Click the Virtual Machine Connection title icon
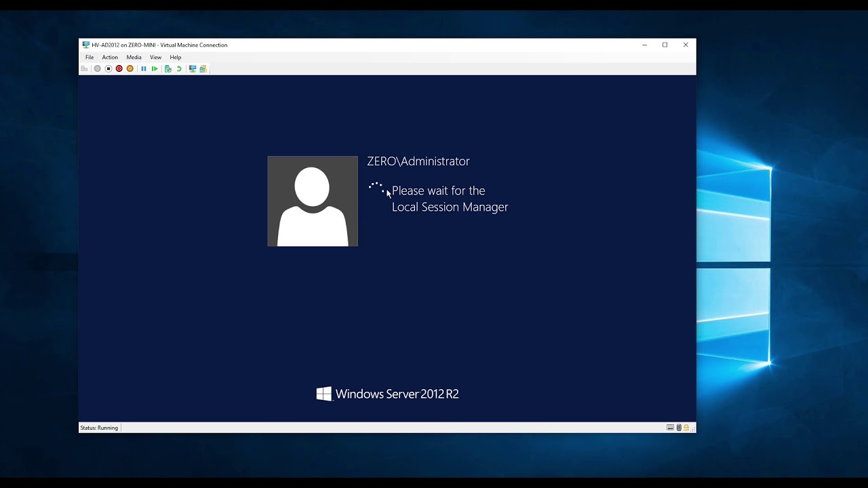 [86, 45]
